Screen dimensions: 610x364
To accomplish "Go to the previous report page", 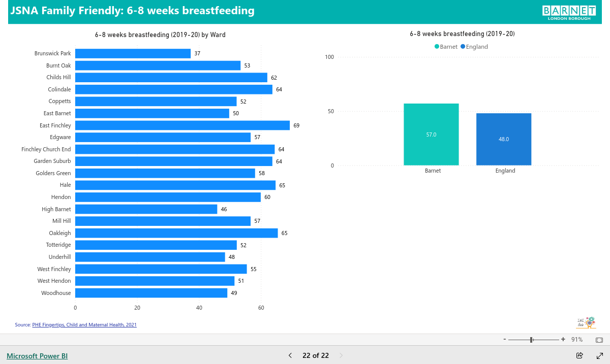I will [290, 355].
